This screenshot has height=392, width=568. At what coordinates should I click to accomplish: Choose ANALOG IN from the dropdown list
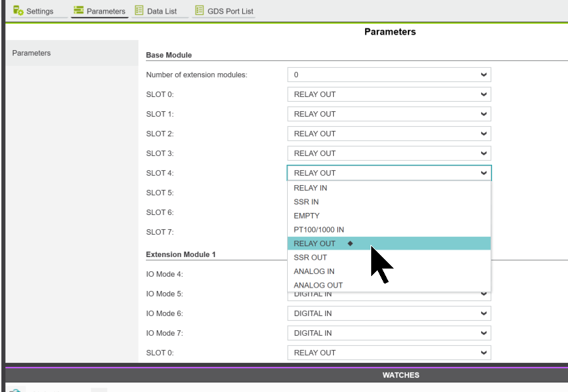(314, 271)
